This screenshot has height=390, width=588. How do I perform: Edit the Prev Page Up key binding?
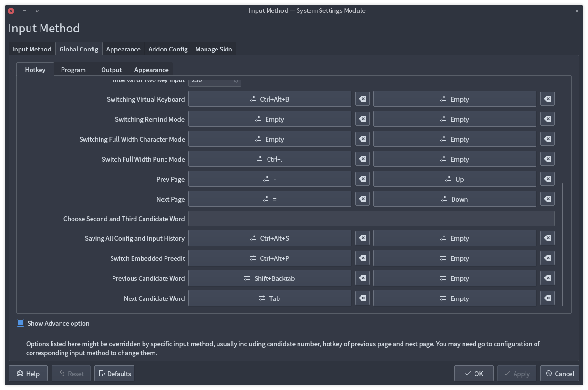[454, 179]
